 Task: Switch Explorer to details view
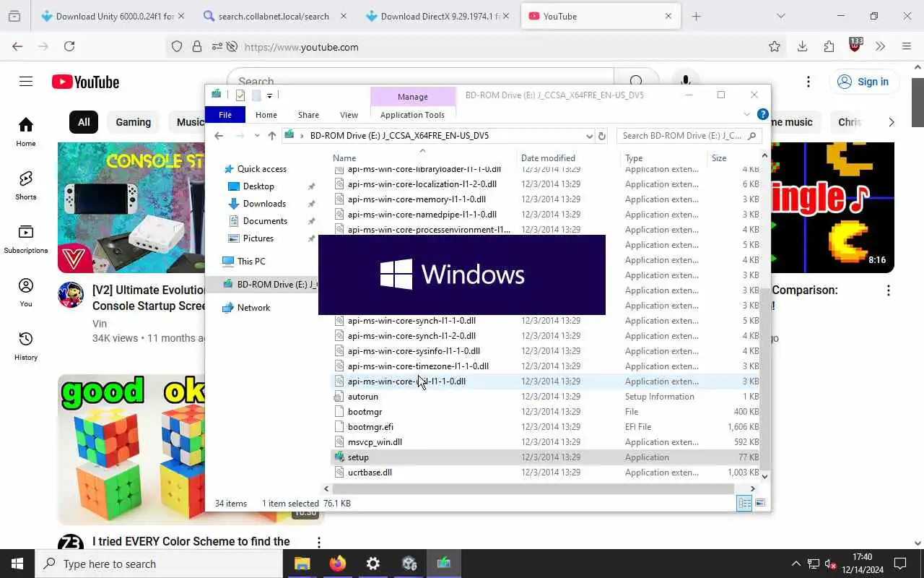(x=744, y=504)
